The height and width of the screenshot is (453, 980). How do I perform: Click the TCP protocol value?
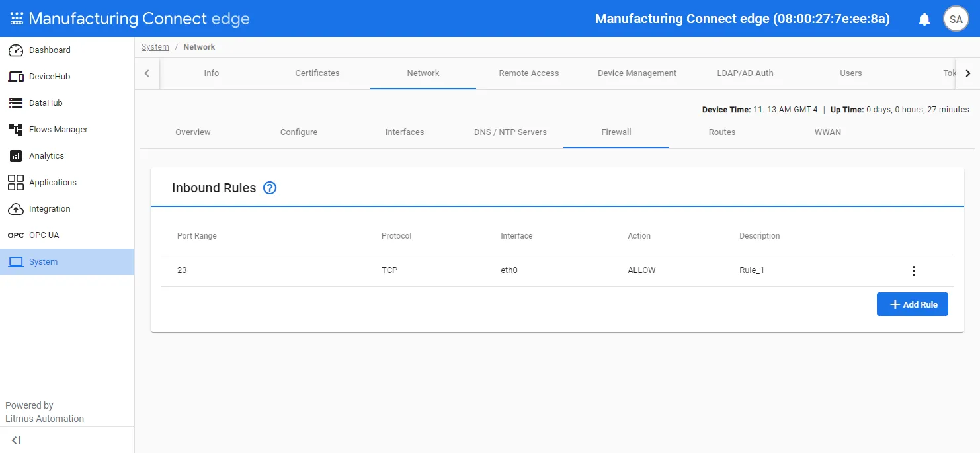tap(389, 270)
